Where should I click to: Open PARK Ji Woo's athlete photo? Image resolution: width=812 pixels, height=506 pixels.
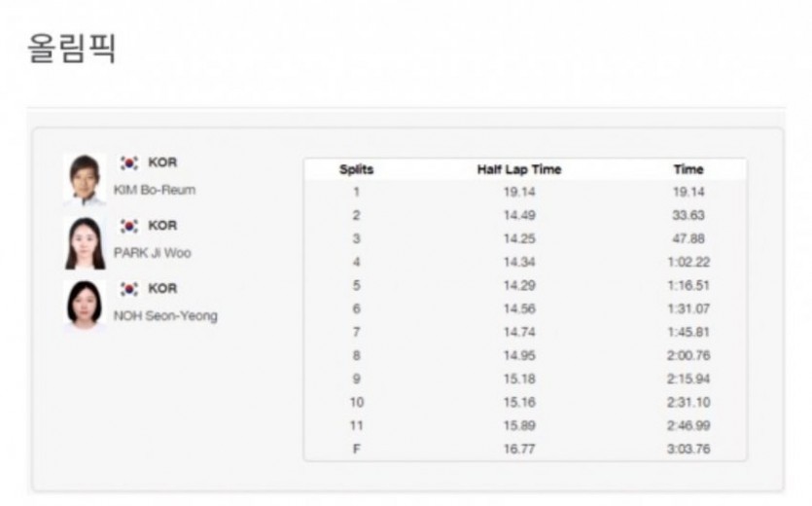(85, 243)
